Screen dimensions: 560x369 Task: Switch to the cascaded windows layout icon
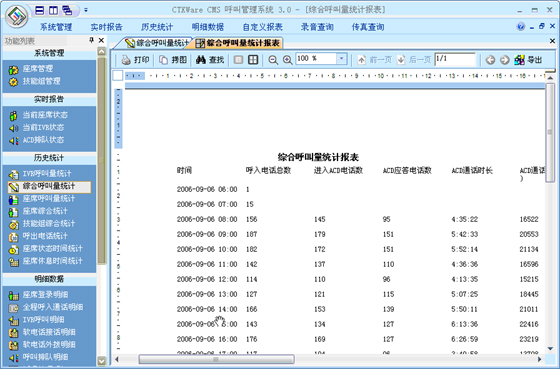click(67, 10)
